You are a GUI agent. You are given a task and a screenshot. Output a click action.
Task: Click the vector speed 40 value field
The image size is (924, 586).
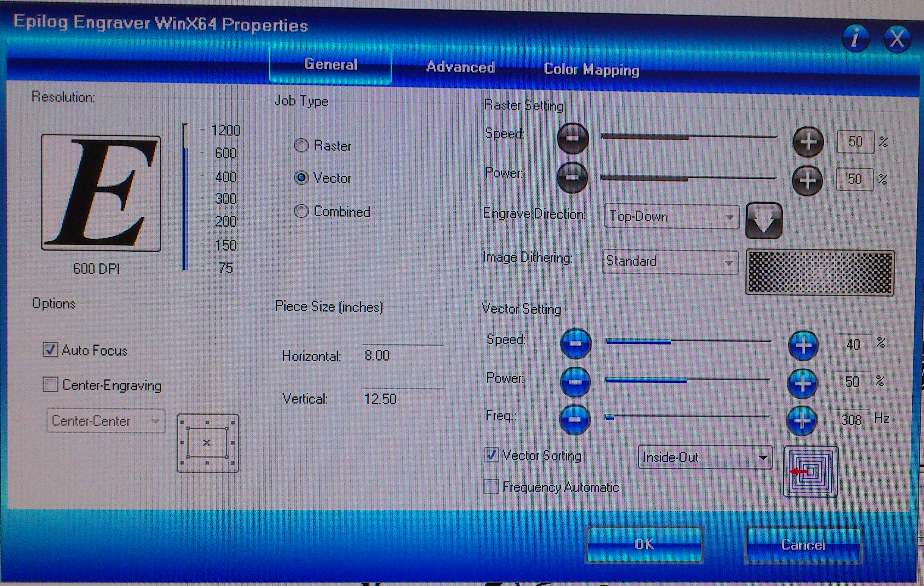click(853, 344)
